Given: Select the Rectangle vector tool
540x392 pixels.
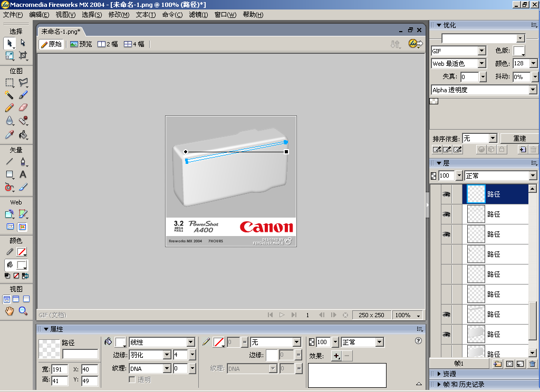Looking at the screenshot, I should (x=9, y=174).
